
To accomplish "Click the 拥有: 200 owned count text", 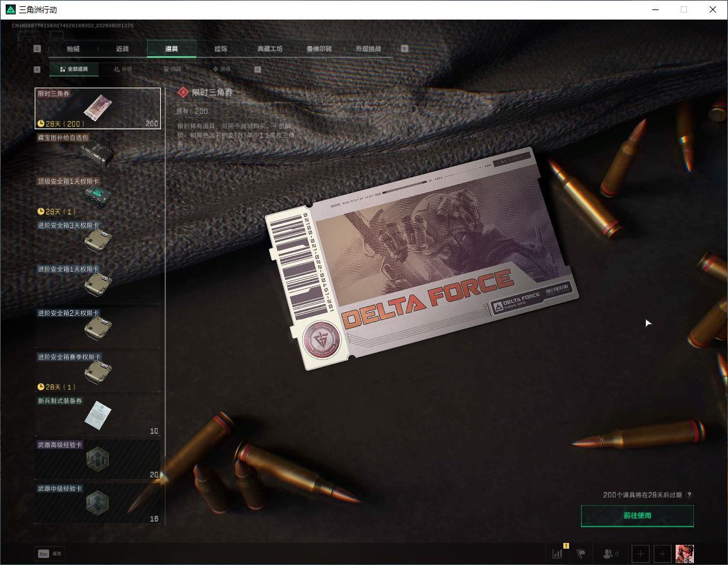I will (x=192, y=112).
